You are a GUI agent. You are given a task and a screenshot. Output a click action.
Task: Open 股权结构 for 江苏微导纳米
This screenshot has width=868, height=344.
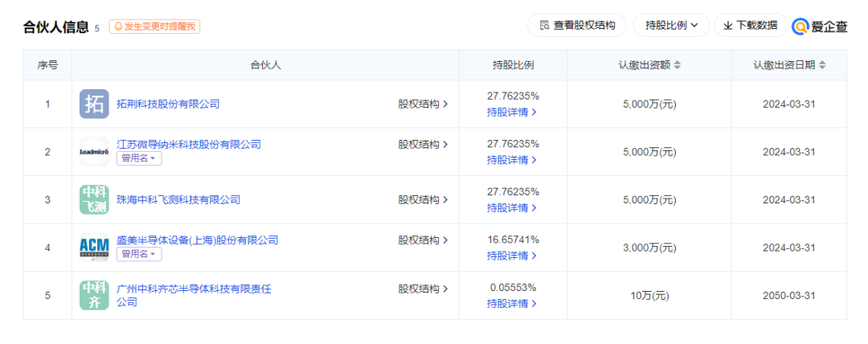pyautogui.click(x=423, y=145)
